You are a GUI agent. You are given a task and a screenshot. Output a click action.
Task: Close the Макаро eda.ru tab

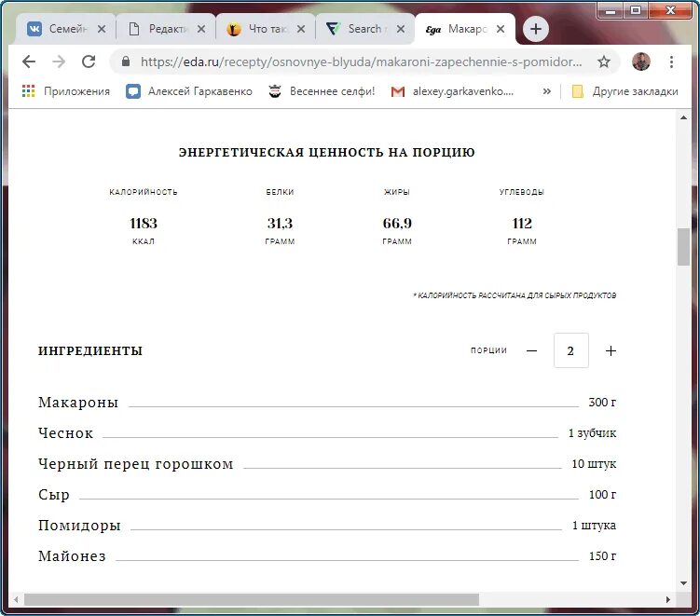coord(501,29)
